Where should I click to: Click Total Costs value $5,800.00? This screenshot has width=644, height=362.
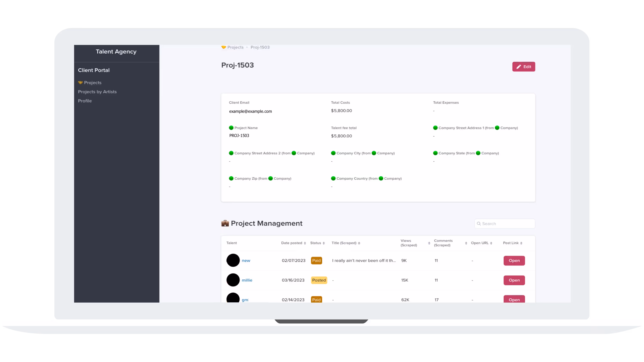341,111
